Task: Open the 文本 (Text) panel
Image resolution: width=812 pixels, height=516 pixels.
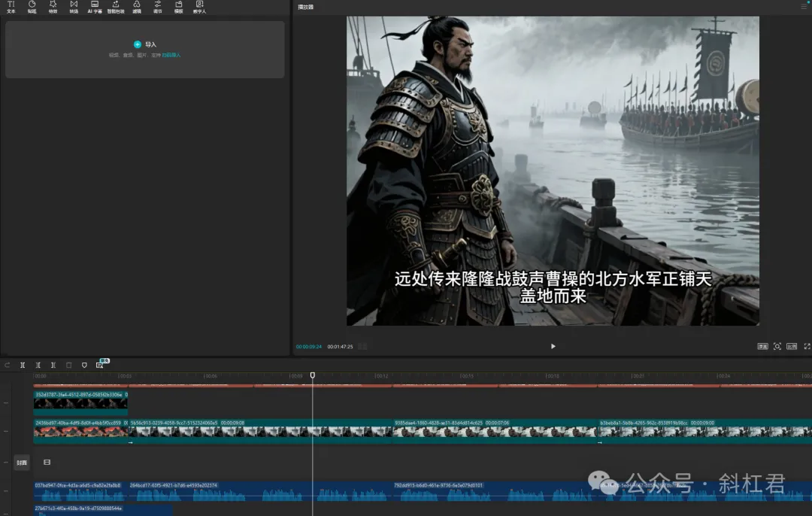Action: click(11, 7)
